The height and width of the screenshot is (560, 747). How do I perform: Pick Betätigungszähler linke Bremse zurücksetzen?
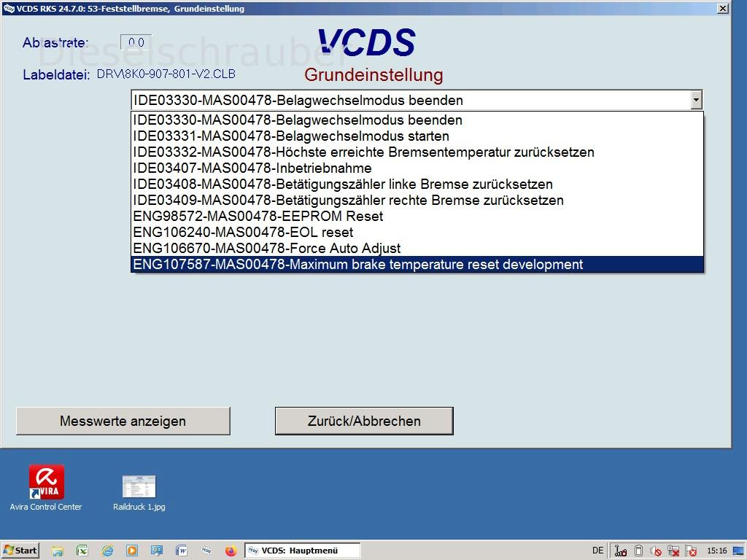click(417, 184)
